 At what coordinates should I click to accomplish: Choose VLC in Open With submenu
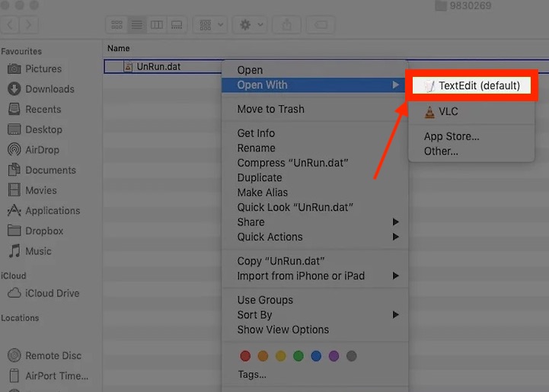[x=471, y=112]
